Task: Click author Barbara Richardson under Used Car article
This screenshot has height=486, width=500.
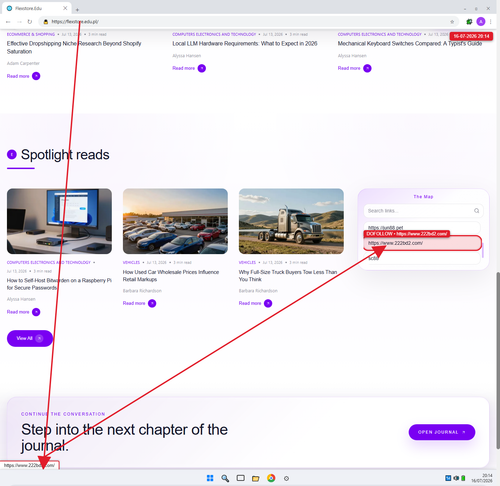Action: [142, 291]
